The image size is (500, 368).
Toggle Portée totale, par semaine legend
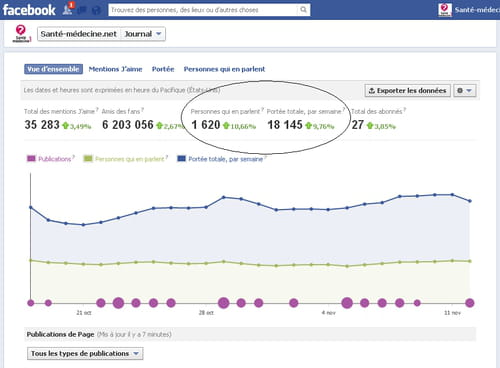coord(222,159)
